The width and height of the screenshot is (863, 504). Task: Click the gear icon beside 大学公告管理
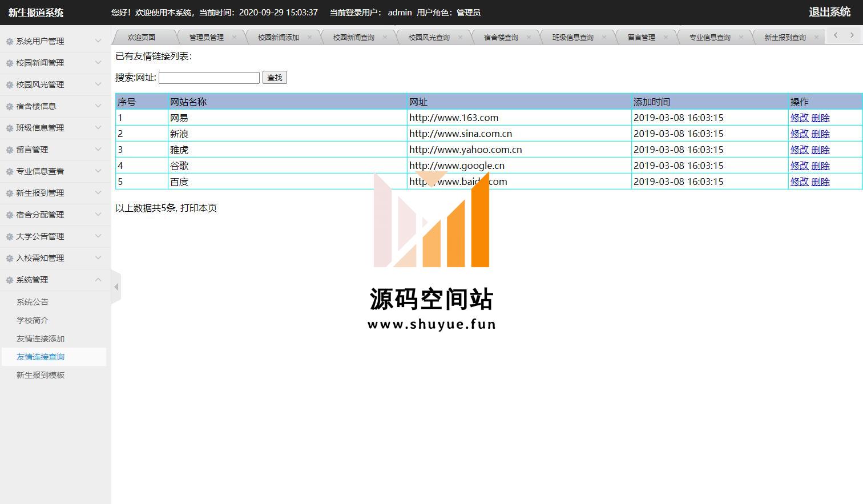10,236
